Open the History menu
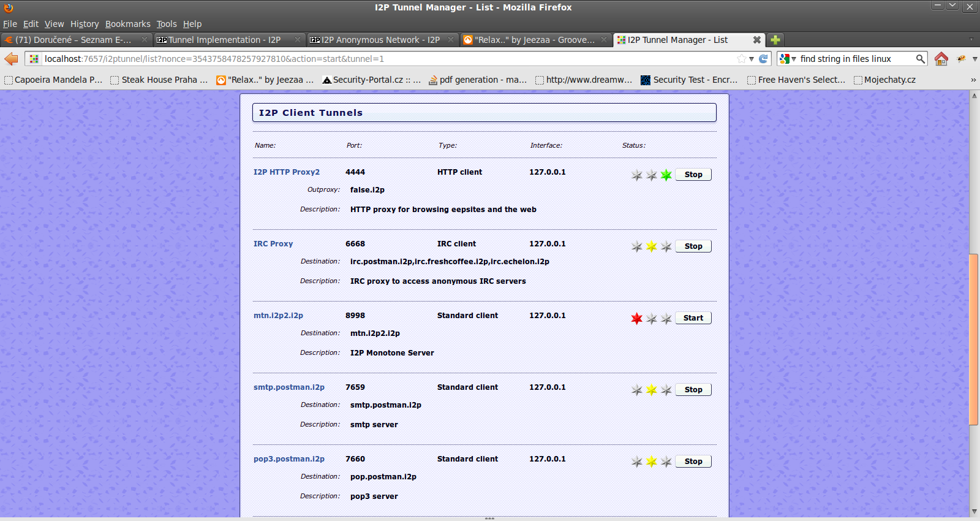Viewport: 980px width, 521px height. click(x=85, y=24)
